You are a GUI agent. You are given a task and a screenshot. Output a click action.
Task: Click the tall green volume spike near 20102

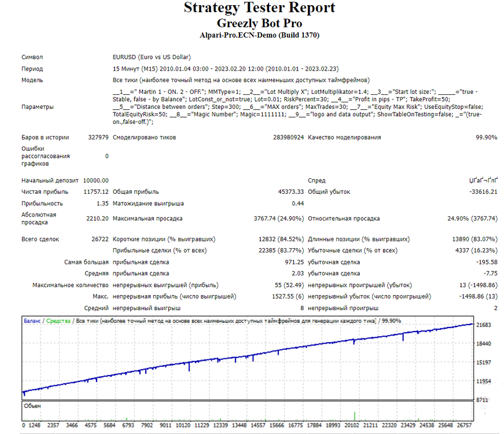click(x=355, y=416)
